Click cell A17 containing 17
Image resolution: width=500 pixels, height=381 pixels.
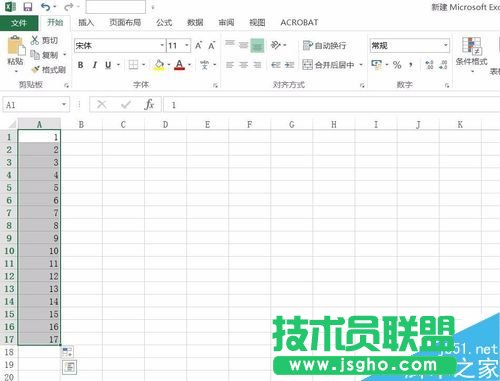point(39,339)
